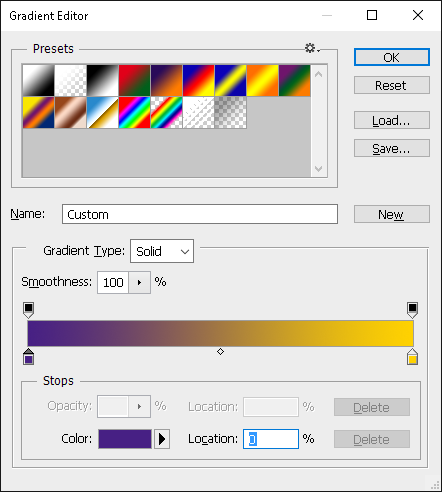Image resolution: width=442 pixels, height=492 pixels.
Task: Select the copper gradient preset
Action: pos(70,112)
